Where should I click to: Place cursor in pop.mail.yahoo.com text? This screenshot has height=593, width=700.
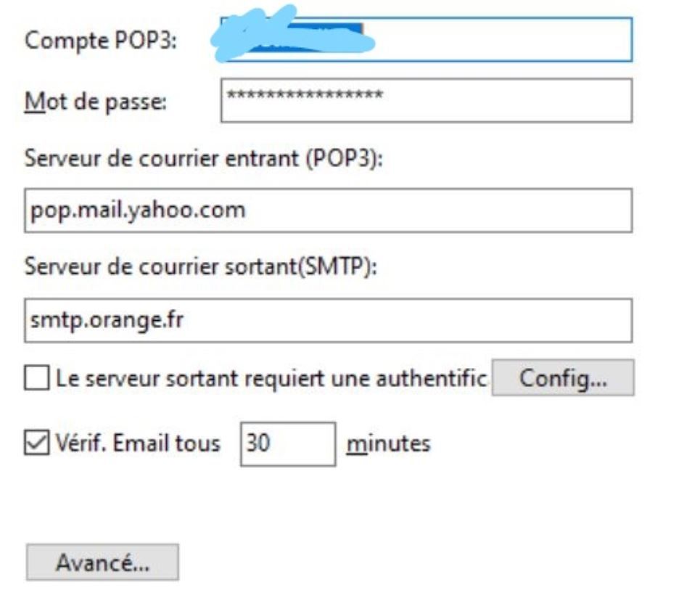(x=138, y=210)
